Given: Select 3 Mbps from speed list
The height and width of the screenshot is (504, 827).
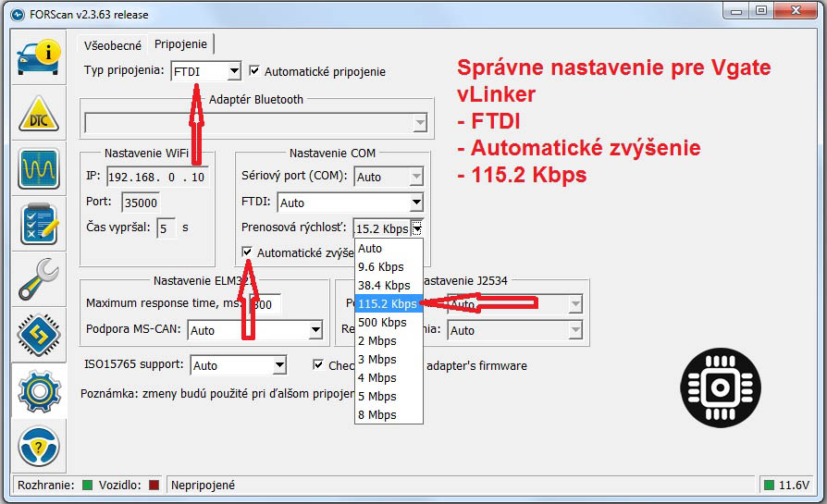Looking at the screenshot, I should point(389,359).
